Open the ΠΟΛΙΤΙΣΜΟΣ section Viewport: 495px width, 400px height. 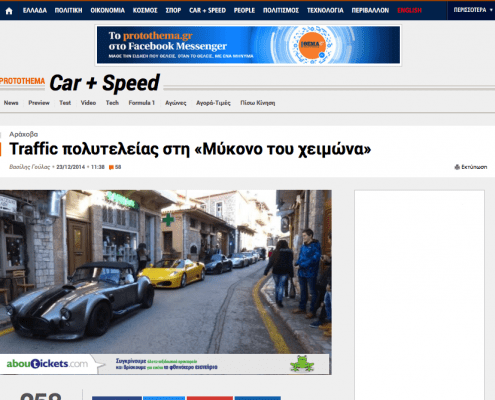pos(281,10)
